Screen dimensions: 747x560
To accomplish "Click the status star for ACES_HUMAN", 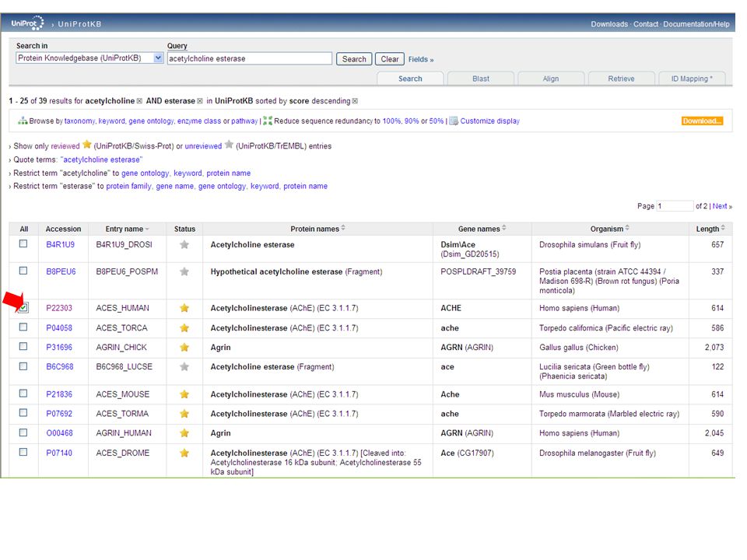I will pyautogui.click(x=184, y=308).
